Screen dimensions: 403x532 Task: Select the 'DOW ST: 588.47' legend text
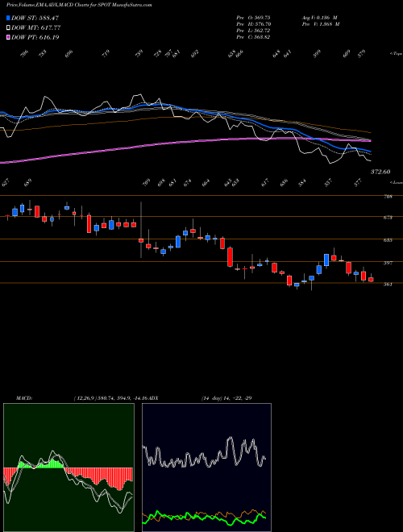[35, 18]
